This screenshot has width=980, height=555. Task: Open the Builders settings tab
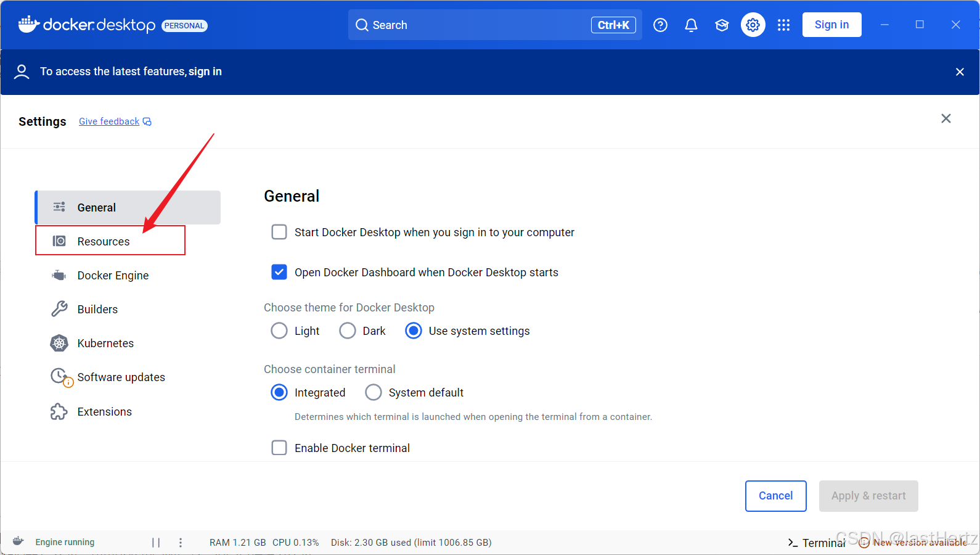coord(128,309)
